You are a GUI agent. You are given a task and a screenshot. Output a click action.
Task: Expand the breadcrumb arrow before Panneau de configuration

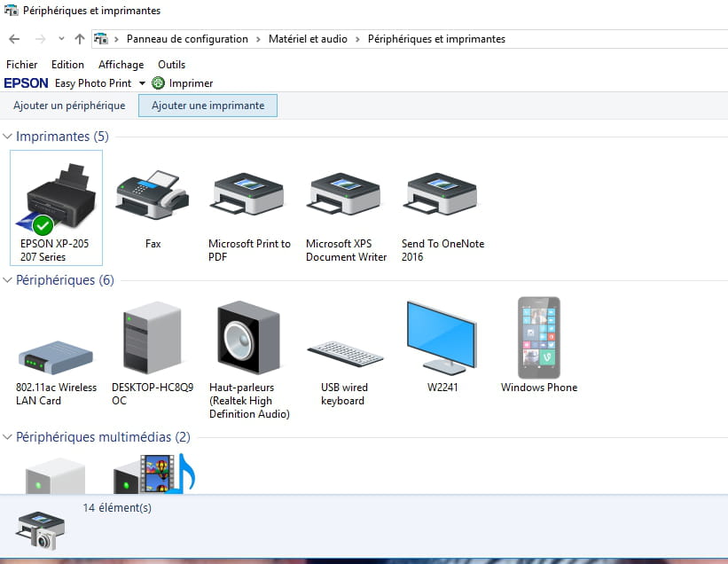pos(116,39)
